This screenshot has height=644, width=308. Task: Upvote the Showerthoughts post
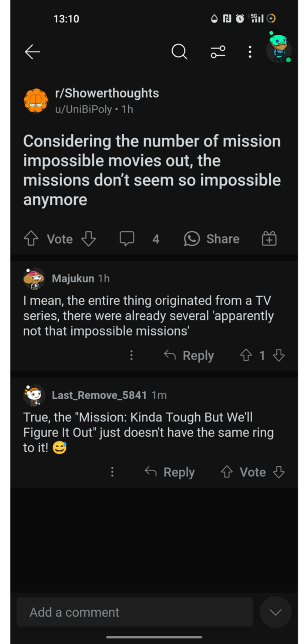(x=31, y=239)
